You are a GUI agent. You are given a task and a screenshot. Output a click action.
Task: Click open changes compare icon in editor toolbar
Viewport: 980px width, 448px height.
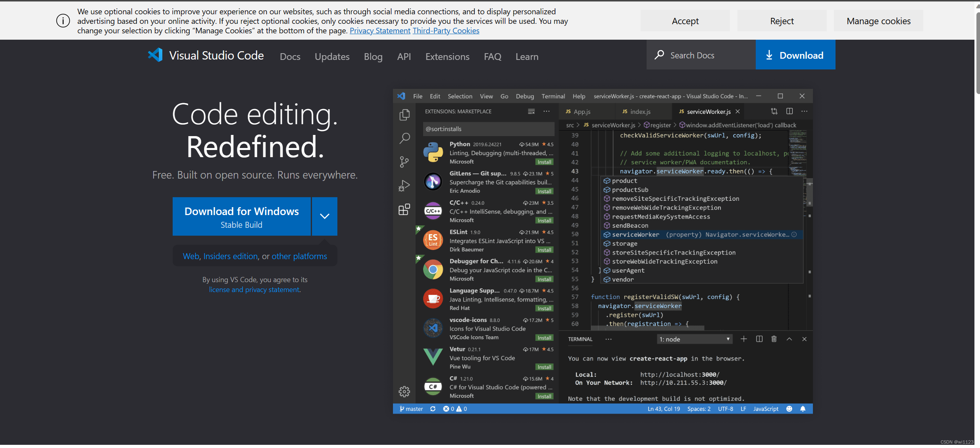(774, 112)
